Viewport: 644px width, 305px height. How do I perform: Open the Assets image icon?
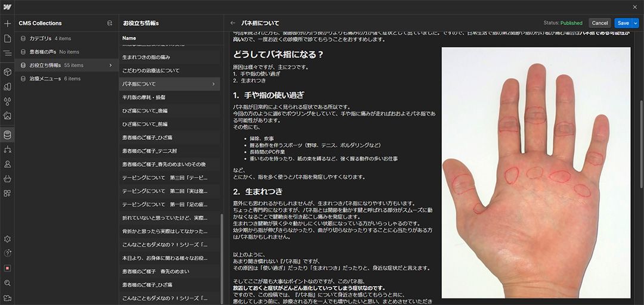7,116
